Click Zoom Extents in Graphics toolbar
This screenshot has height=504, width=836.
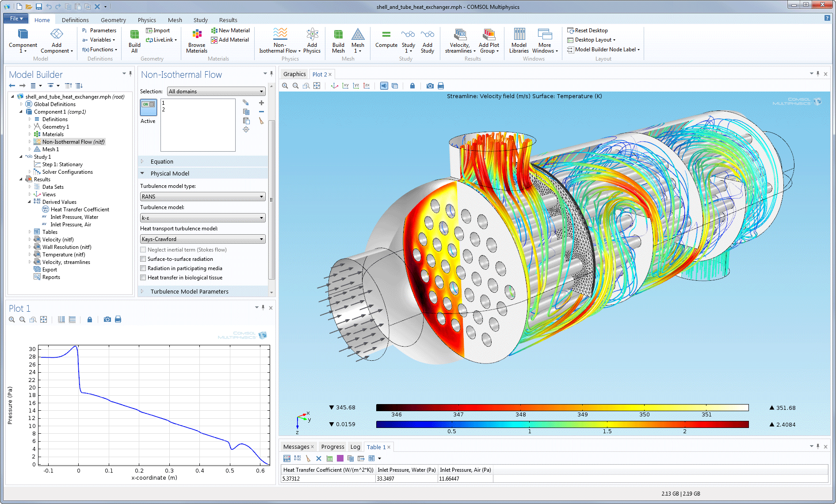click(317, 85)
